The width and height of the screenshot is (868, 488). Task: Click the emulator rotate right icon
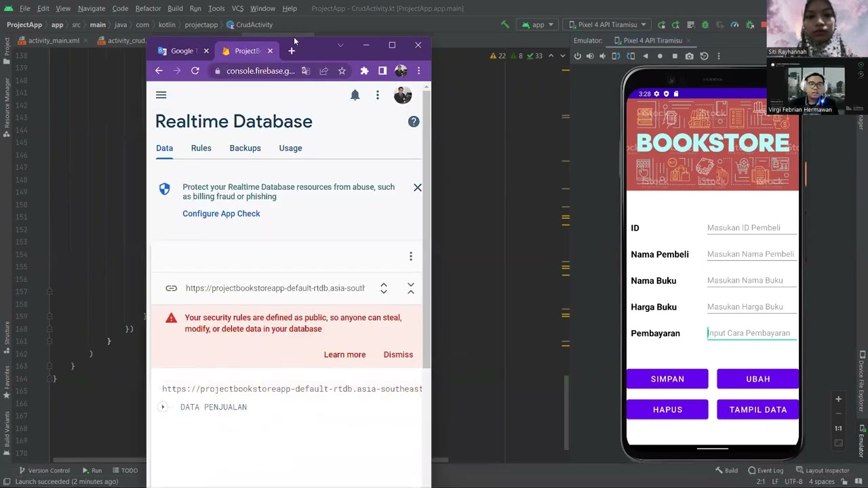click(x=631, y=56)
